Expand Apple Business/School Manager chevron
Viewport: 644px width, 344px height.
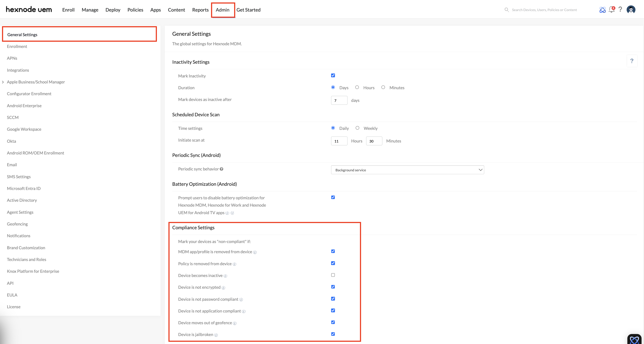[x=3, y=82]
